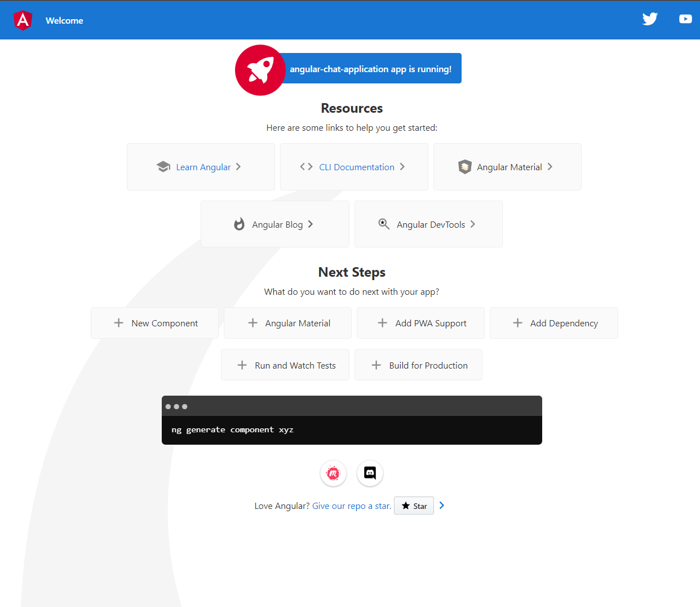The height and width of the screenshot is (607, 700).
Task: Click the Angular logo in header
Action: (x=23, y=20)
